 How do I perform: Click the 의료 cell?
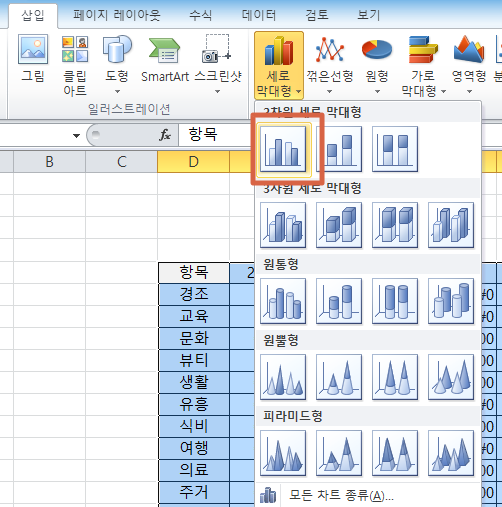coord(194,470)
